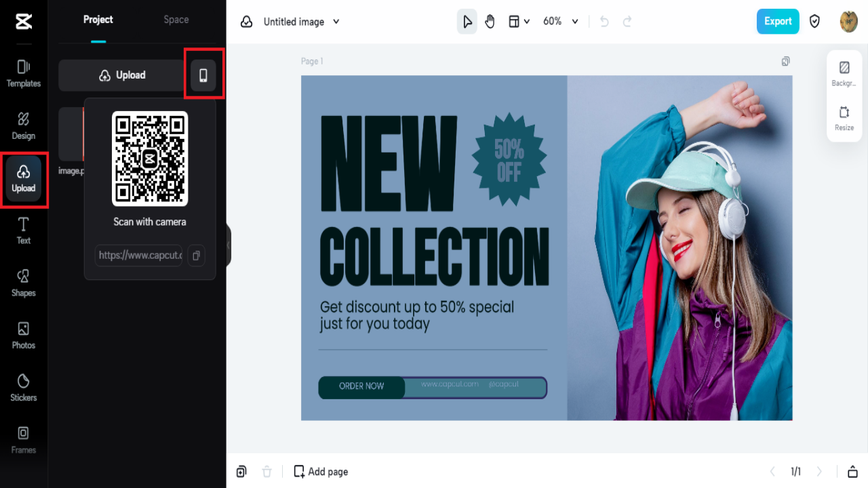Open the Text tool panel
Screen dimensions: 868x488
click(24, 230)
